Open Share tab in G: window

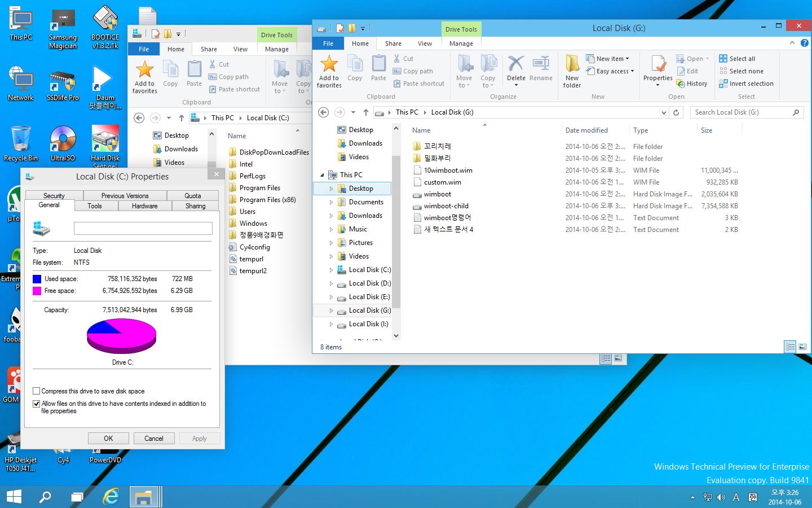tap(393, 43)
